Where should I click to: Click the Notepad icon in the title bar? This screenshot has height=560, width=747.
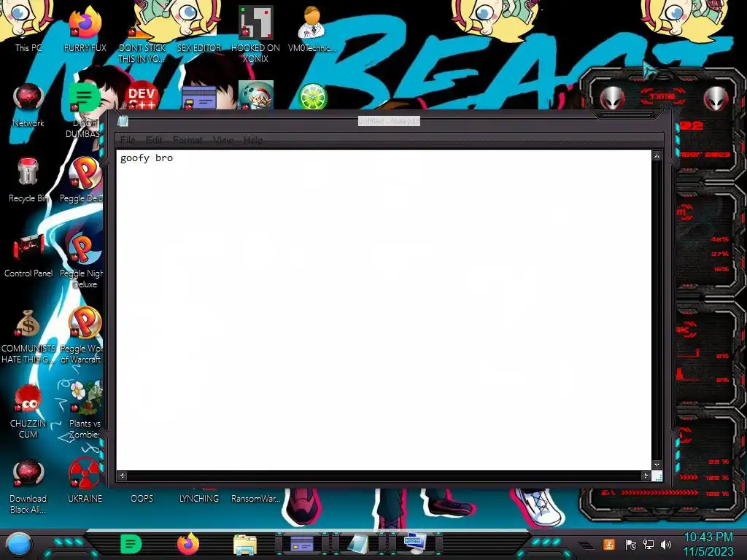123,121
